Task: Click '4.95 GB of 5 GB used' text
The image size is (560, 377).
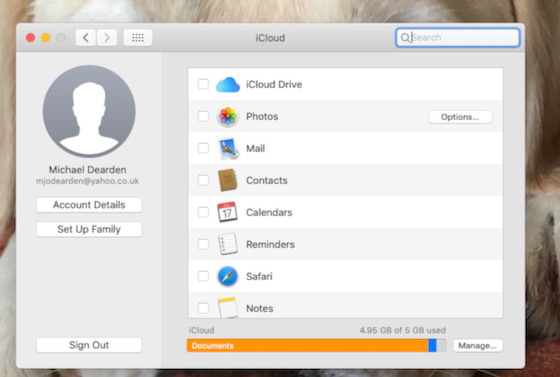Action: pos(402,330)
